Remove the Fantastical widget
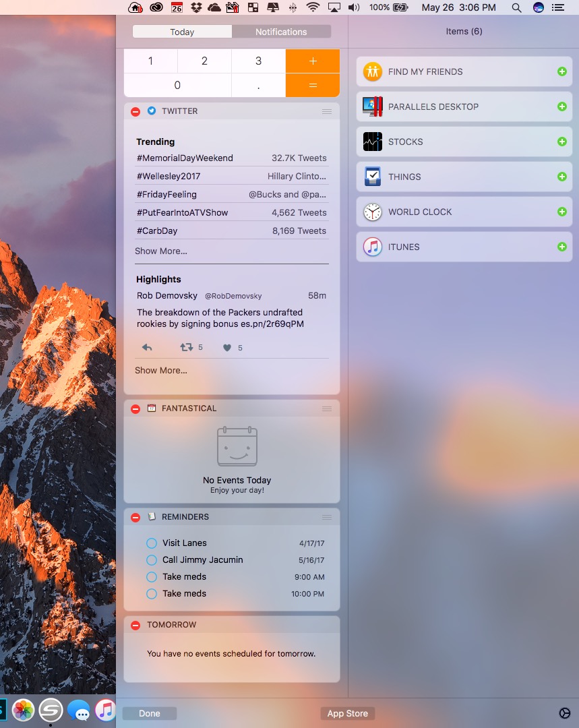 pos(135,408)
